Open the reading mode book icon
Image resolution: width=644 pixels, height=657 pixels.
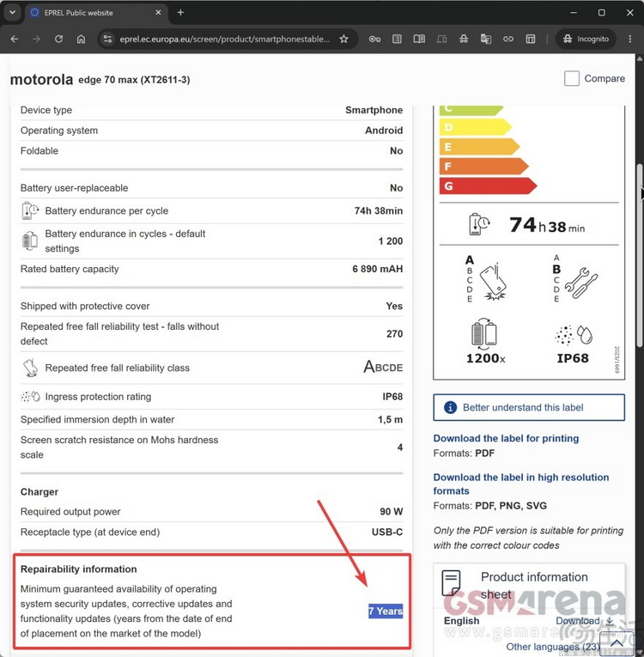point(419,39)
